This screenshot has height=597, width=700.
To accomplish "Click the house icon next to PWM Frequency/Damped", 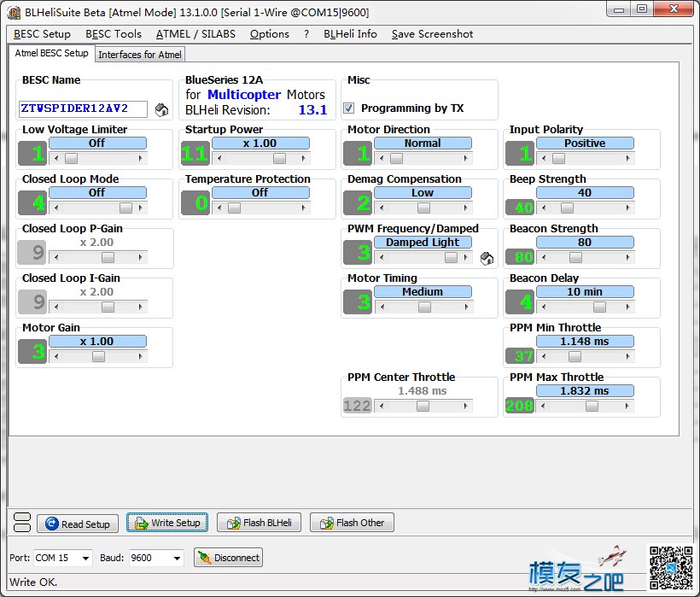I will click(x=487, y=258).
